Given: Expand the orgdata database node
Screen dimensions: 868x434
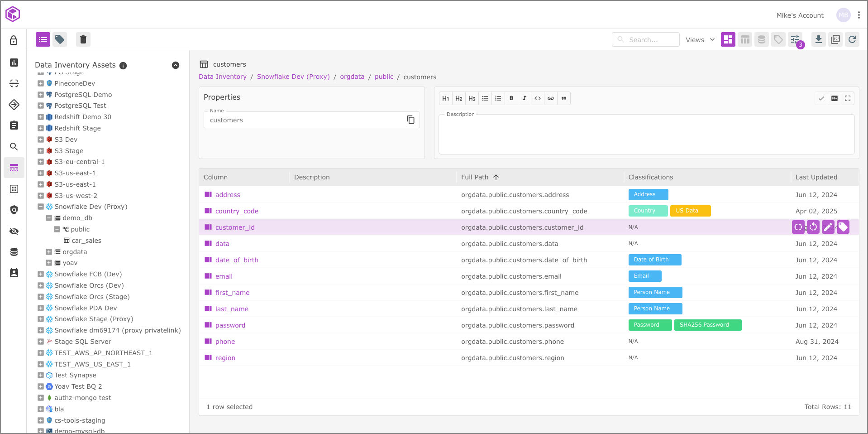Looking at the screenshot, I should (x=49, y=252).
